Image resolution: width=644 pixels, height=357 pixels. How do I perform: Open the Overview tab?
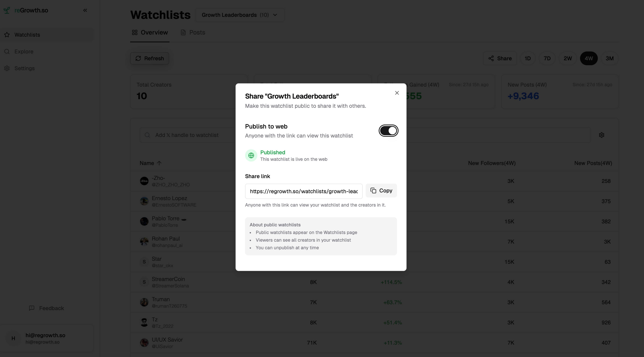(150, 32)
